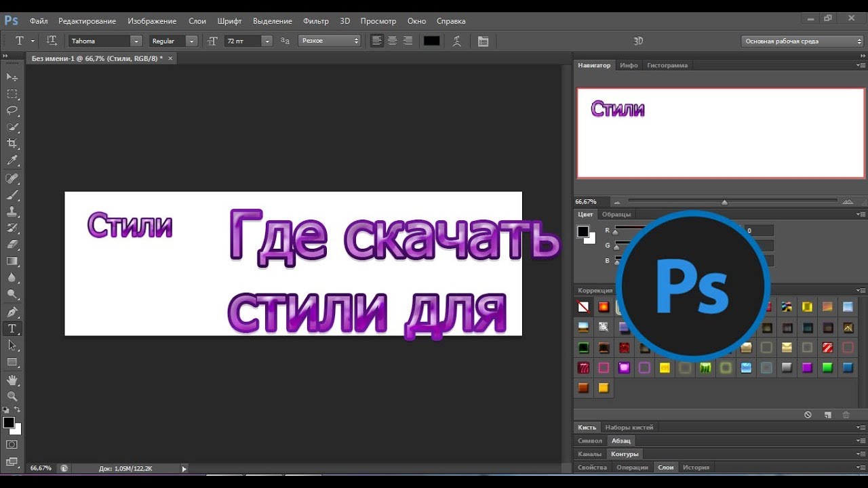Activate the Hand tool
Image resolution: width=868 pixels, height=488 pixels.
tap(12, 380)
